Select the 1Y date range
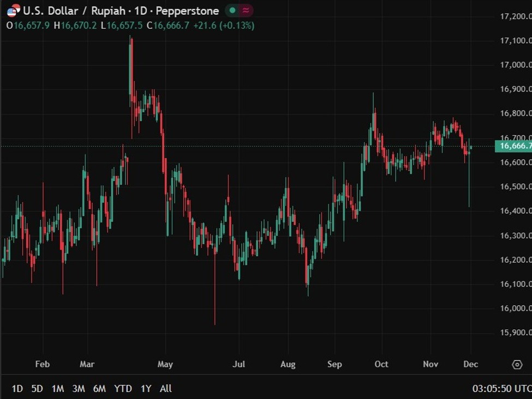 coord(145,388)
